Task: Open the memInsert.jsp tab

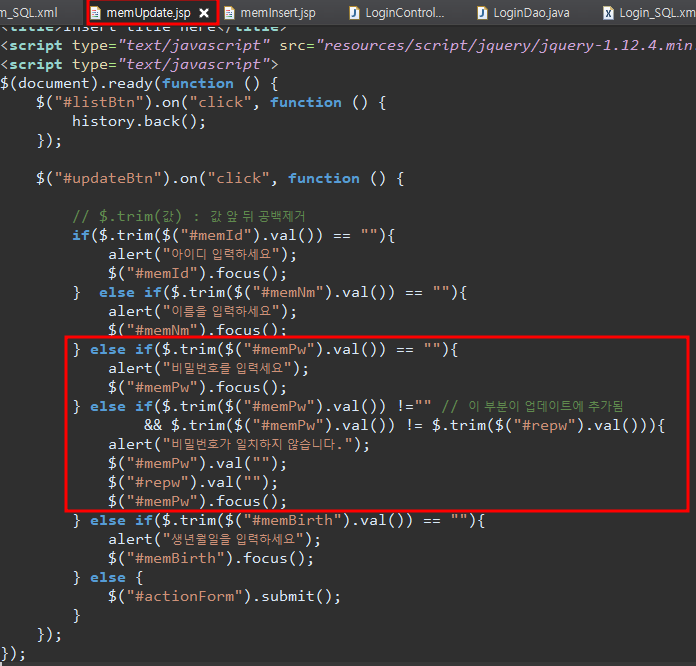Action: tap(278, 13)
